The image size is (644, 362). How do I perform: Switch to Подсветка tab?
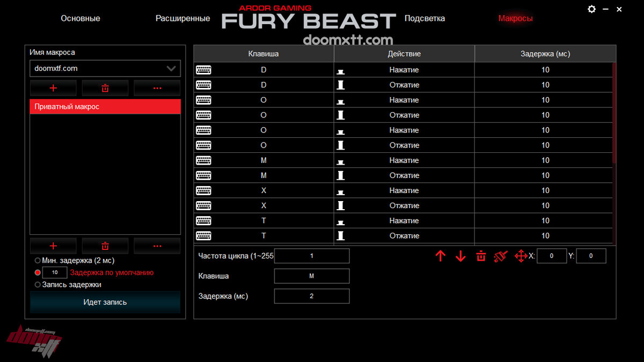click(x=425, y=18)
